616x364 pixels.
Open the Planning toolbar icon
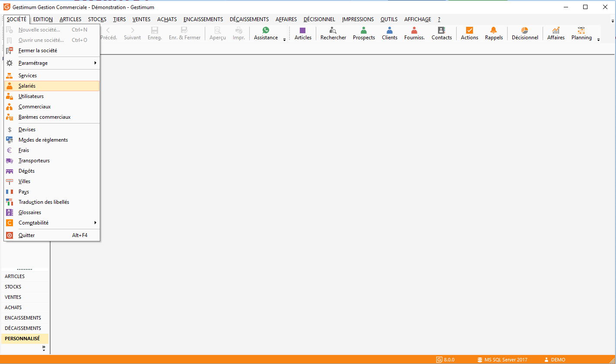pos(581,30)
